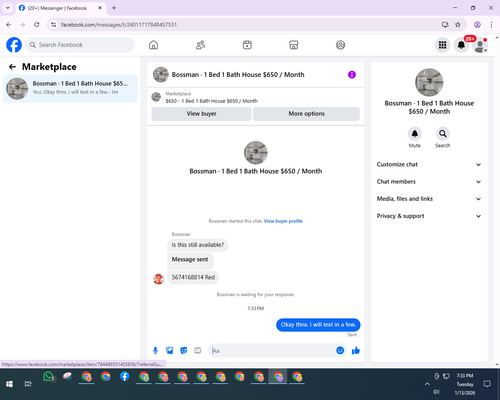Image resolution: width=500 pixels, height=400 pixels.
Task: Click the taskbar volume speaker icon
Action: point(436,392)
